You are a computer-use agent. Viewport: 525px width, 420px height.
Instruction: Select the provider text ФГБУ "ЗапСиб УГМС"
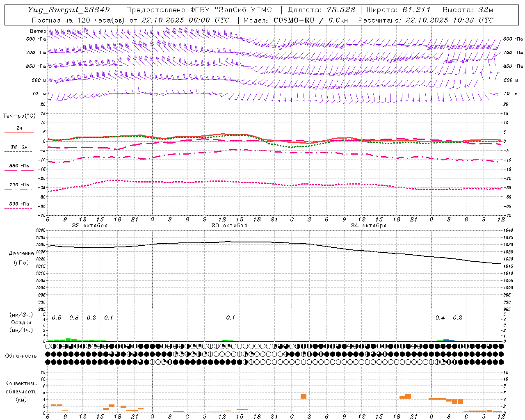tap(233, 10)
